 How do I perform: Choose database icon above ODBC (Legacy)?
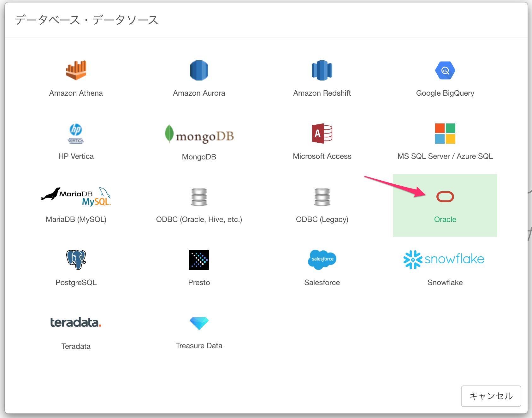(322, 197)
